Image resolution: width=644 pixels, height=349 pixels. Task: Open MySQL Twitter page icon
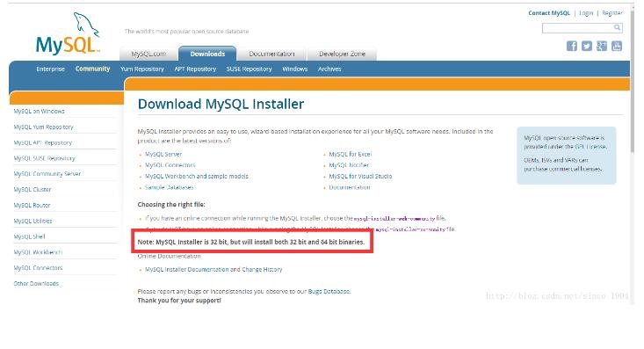[x=587, y=46]
